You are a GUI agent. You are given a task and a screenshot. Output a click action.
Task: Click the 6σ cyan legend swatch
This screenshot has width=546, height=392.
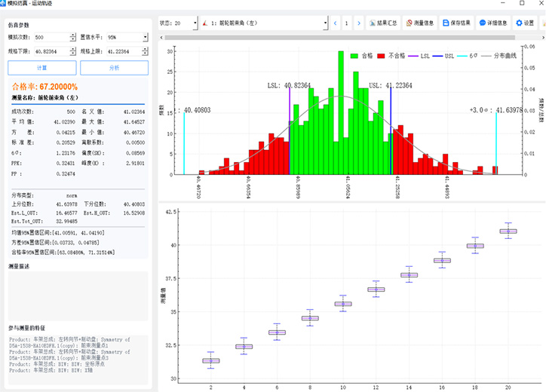pyautogui.click(x=463, y=56)
